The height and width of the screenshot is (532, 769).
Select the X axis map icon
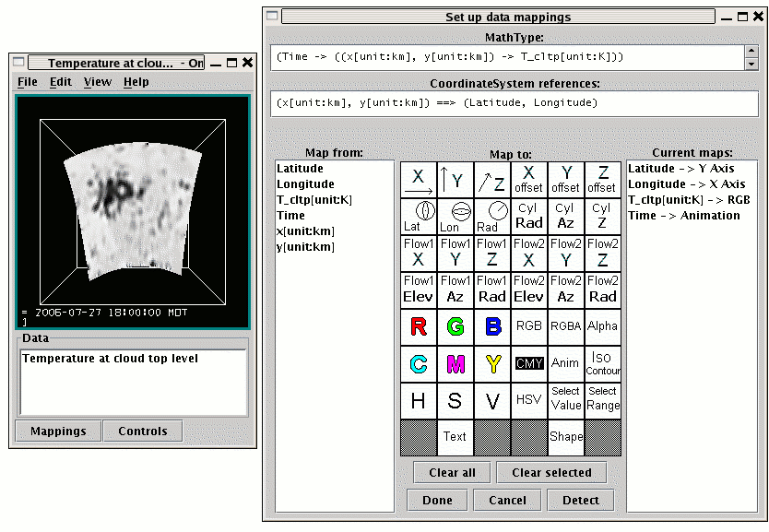(419, 180)
